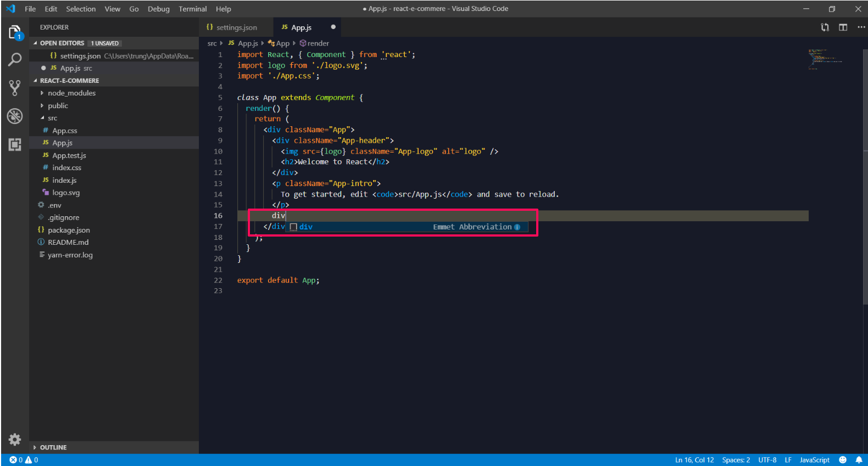Open the Terminal menu
Screen dimensions: 868x466
point(192,9)
